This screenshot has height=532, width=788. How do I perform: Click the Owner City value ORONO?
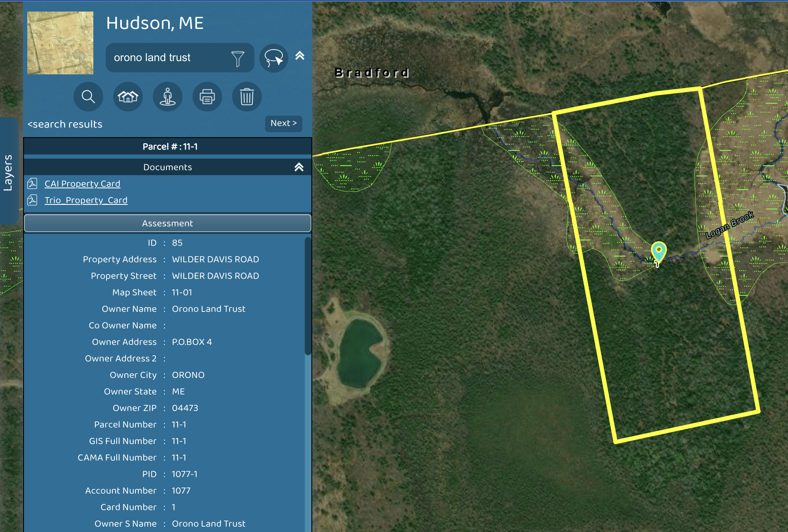click(x=188, y=375)
